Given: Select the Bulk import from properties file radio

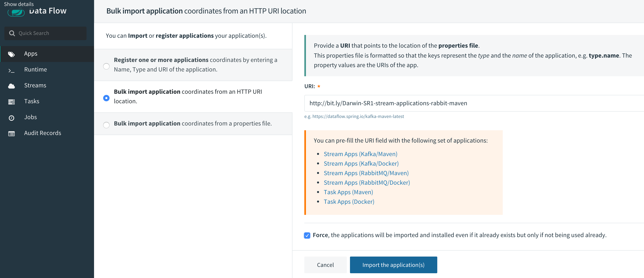Looking at the screenshot, I should (x=106, y=125).
